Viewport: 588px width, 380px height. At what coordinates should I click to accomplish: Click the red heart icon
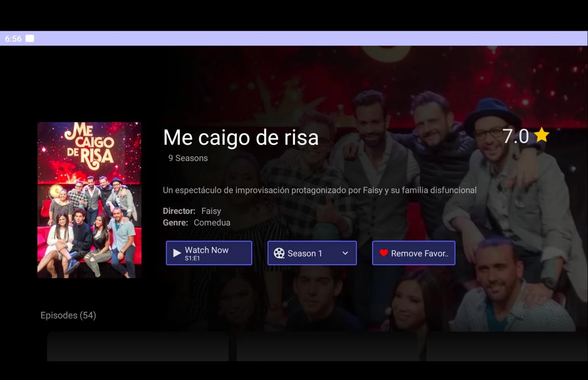click(384, 253)
